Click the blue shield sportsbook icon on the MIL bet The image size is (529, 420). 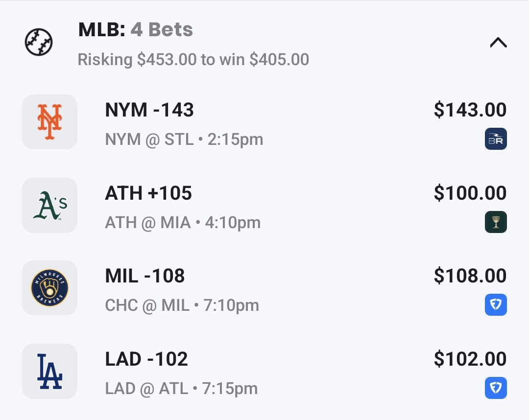tap(496, 305)
